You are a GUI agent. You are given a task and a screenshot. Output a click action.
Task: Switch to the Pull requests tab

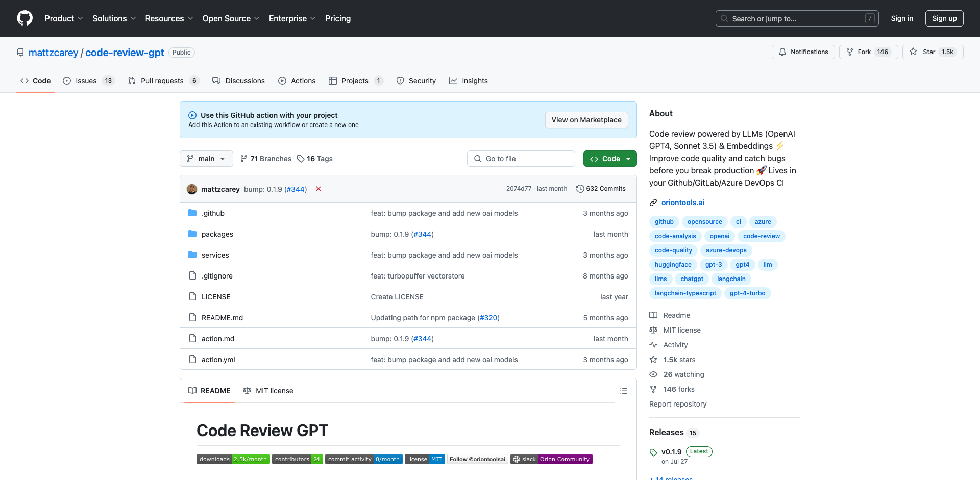162,81
